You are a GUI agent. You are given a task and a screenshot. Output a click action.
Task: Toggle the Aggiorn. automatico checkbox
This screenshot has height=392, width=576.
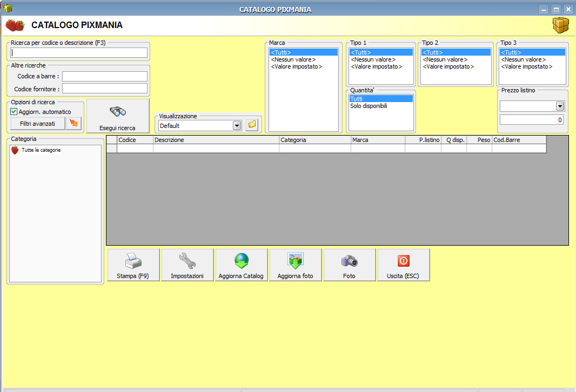pos(14,112)
